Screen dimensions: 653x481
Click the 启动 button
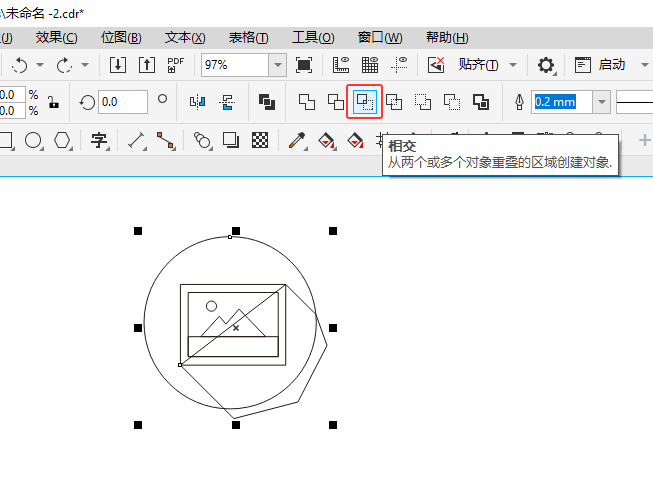(x=600, y=65)
